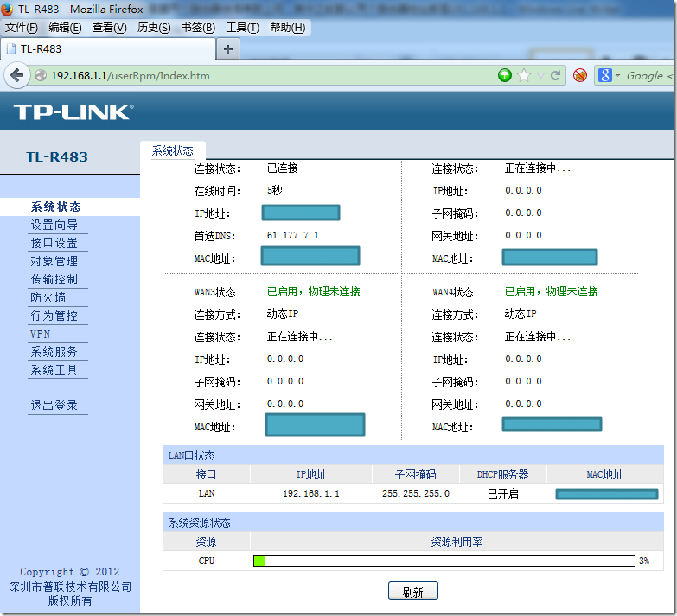Click the green go arrow in address bar

click(x=504, y=75)
